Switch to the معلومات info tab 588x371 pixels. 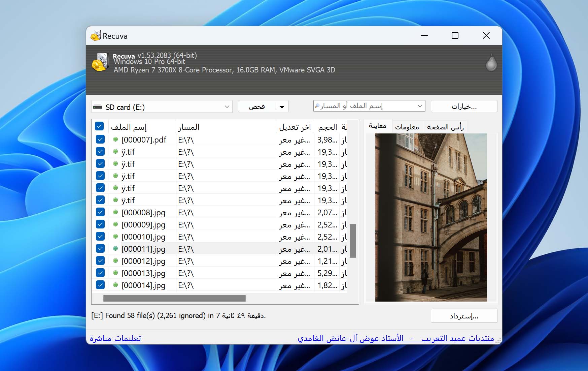[407, 127]
